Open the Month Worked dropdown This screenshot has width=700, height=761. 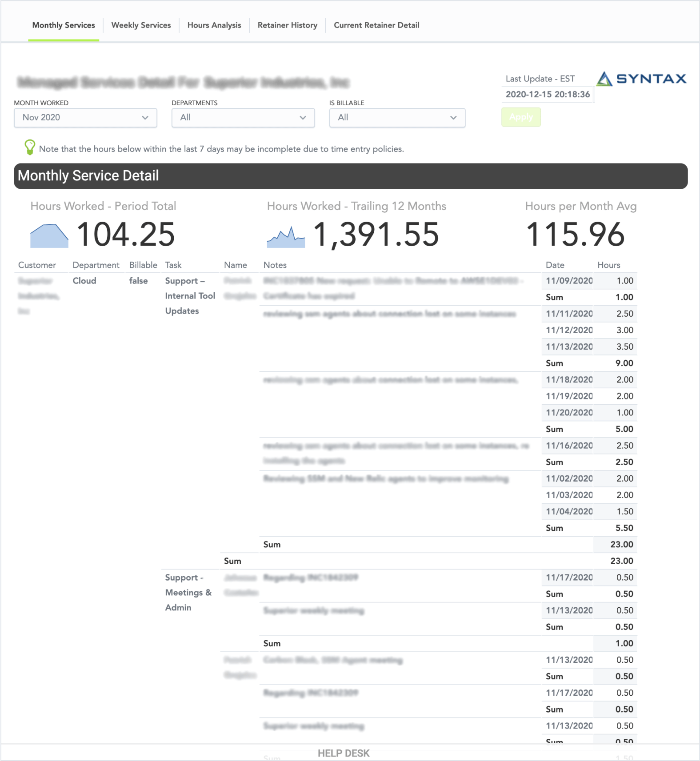click(85, 118)
